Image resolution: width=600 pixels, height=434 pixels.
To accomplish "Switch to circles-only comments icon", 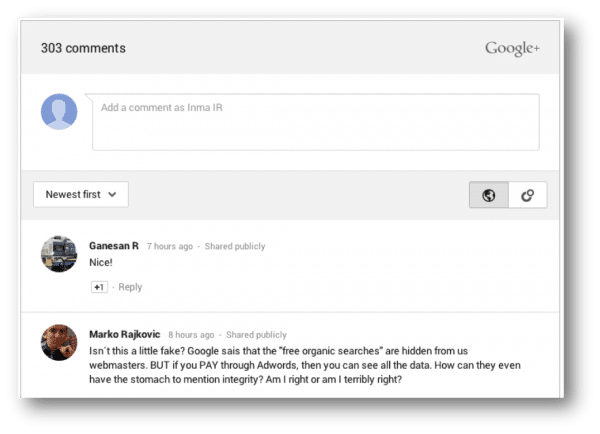I will 528,195.
